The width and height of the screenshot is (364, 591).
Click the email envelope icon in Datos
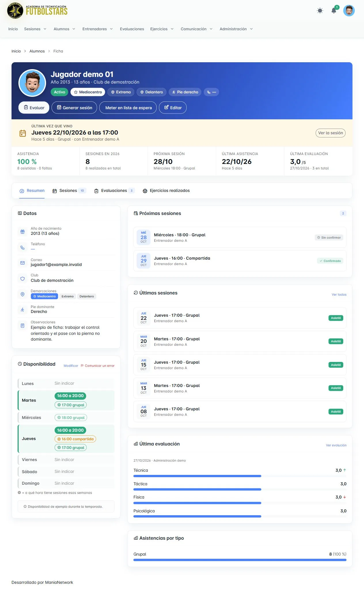pyautogui.click(x=22, y=263)
